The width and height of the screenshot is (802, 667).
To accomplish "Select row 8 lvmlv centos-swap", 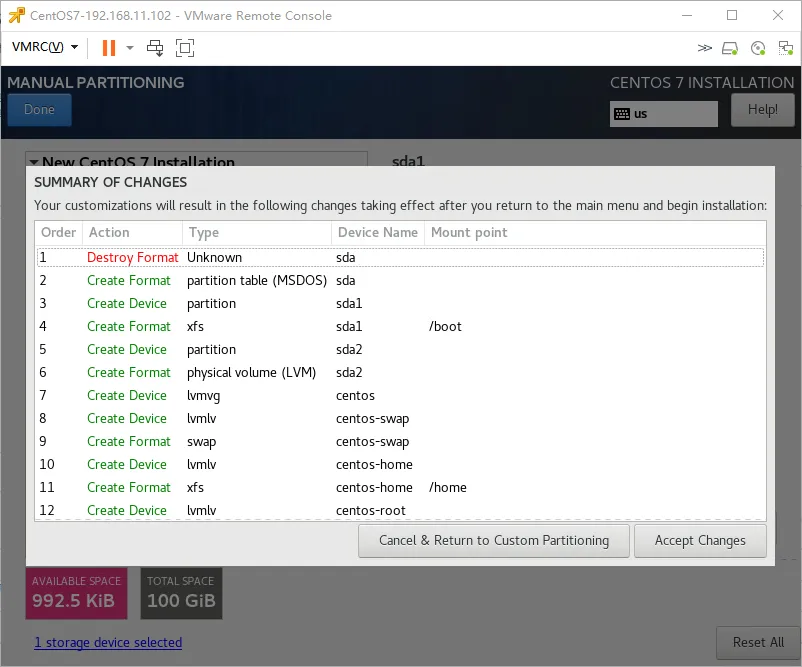I will pos(400,418).
